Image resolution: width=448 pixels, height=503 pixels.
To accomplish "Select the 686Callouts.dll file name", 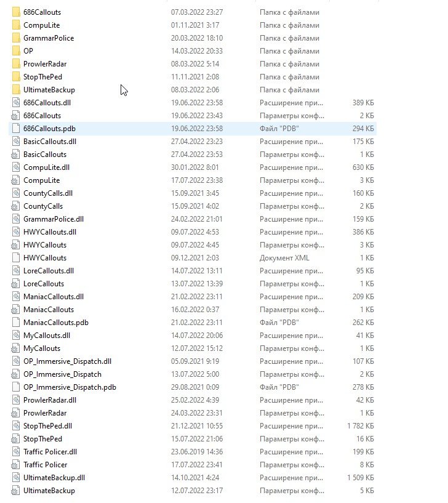I will click(x=47, y=103).
